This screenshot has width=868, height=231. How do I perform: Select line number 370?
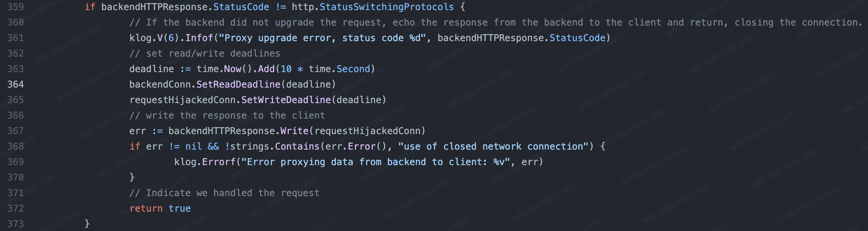click(16, 178)
